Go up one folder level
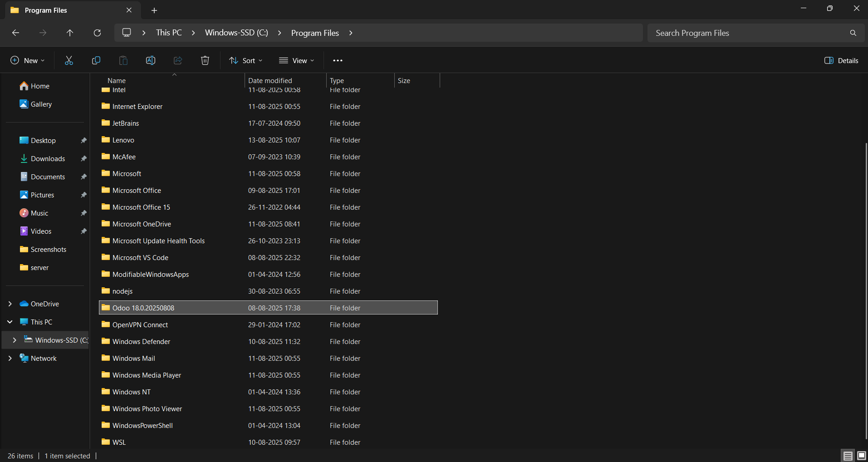Viewport: 868px width, 462px height. (70, 33)
